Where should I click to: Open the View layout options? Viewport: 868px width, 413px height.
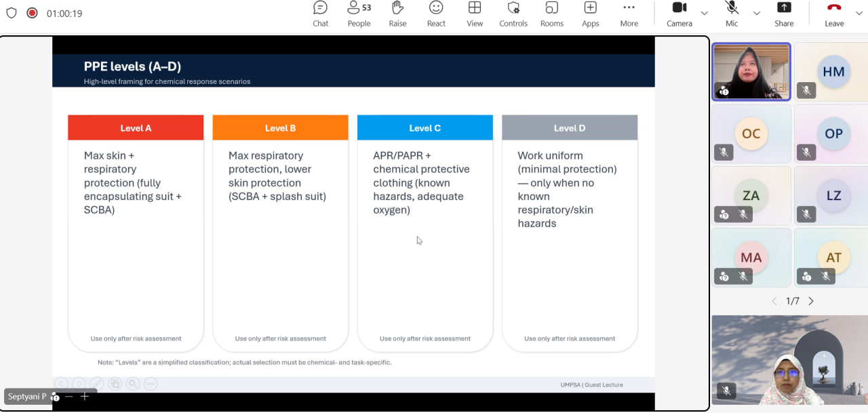(475, 14)
